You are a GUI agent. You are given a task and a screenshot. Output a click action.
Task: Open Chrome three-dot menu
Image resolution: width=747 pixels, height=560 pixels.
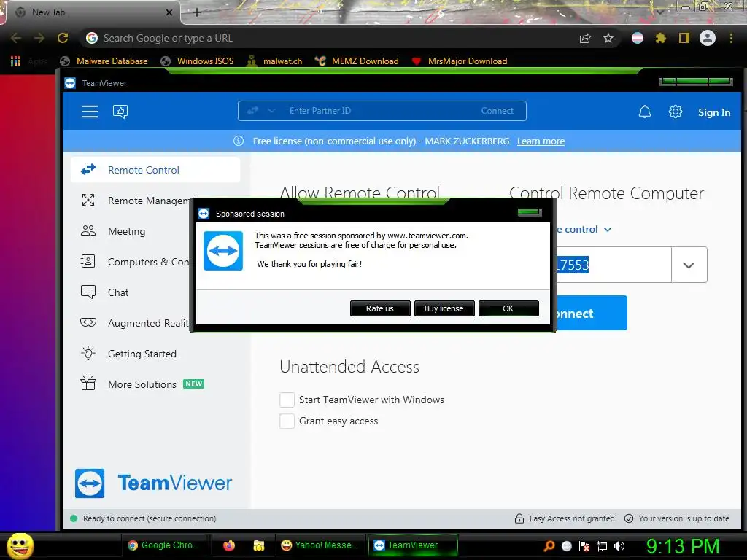pyautogui.click(x=731, y=38)
